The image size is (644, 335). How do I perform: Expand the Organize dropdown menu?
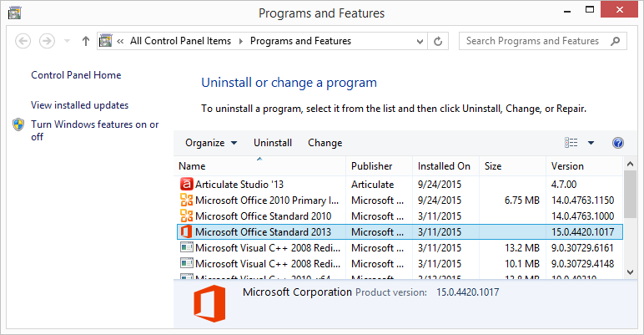(211, 143)
